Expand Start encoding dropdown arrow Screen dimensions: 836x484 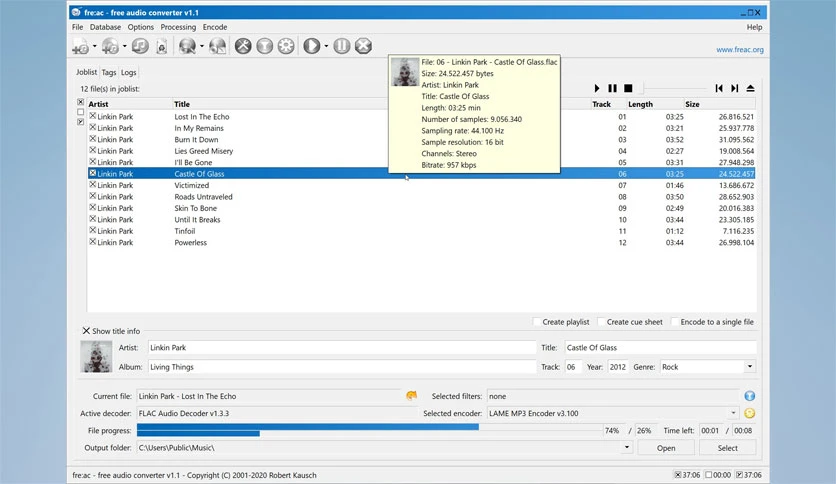326,46
